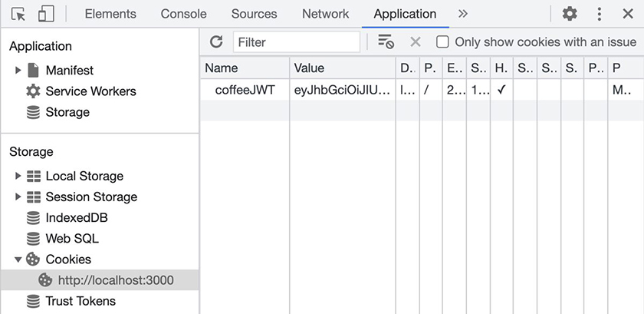Expand the Local Storage section
This screenshot has width=644, height=314.
pos(18,177)
